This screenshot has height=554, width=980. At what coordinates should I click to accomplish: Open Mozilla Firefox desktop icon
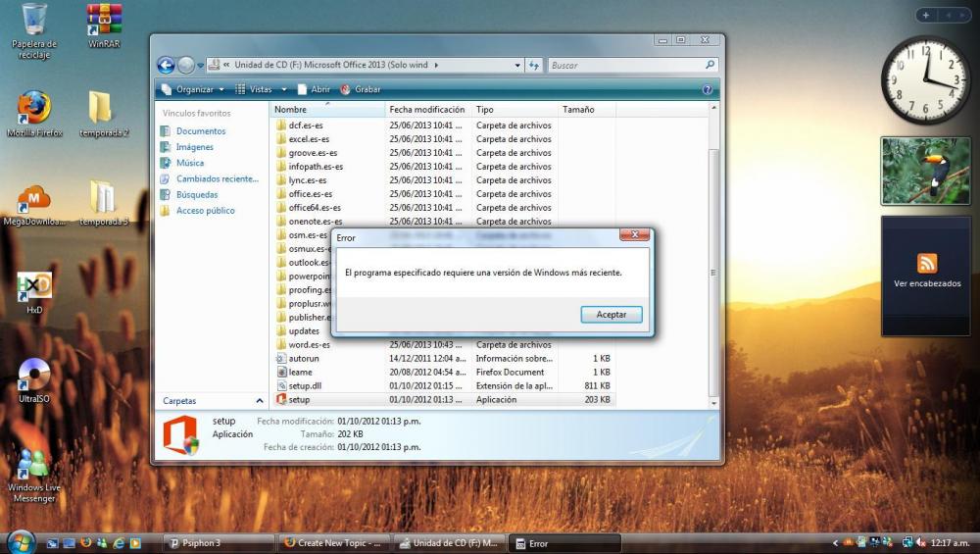pyautogui.click(x=34, y=114)
